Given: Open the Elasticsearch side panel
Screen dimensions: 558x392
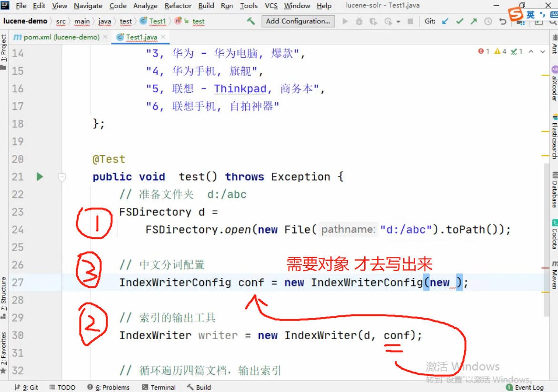Looking at the screenshot, I should pyautogui.click(x=554, y=136).
